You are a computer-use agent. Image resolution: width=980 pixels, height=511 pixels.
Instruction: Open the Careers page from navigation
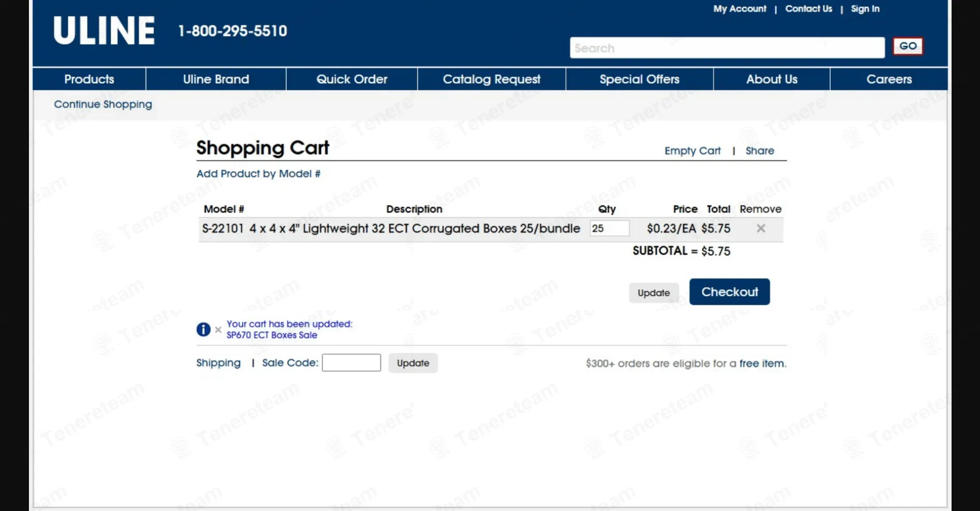pyautogui.click(x=889, y=79)
